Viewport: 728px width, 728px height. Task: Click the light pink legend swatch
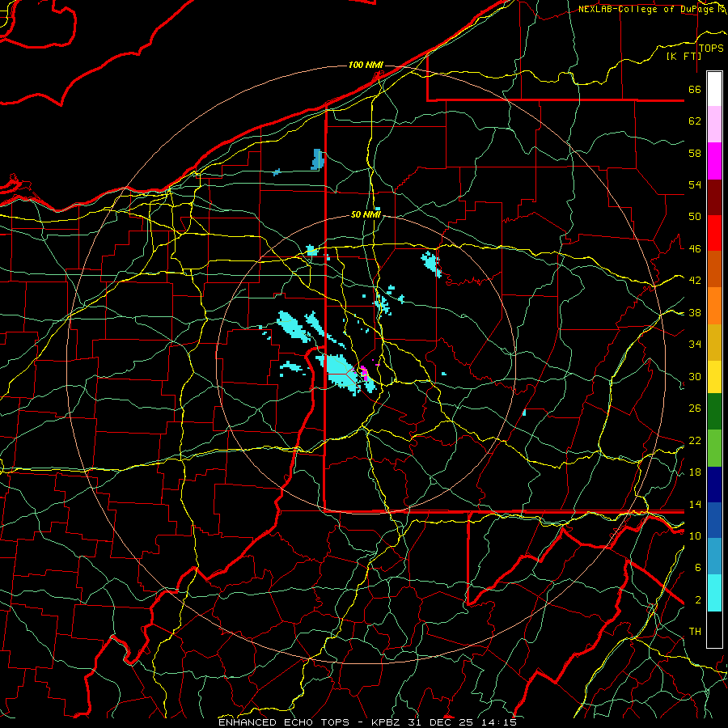pyautogui.click(x=714, y=124)
